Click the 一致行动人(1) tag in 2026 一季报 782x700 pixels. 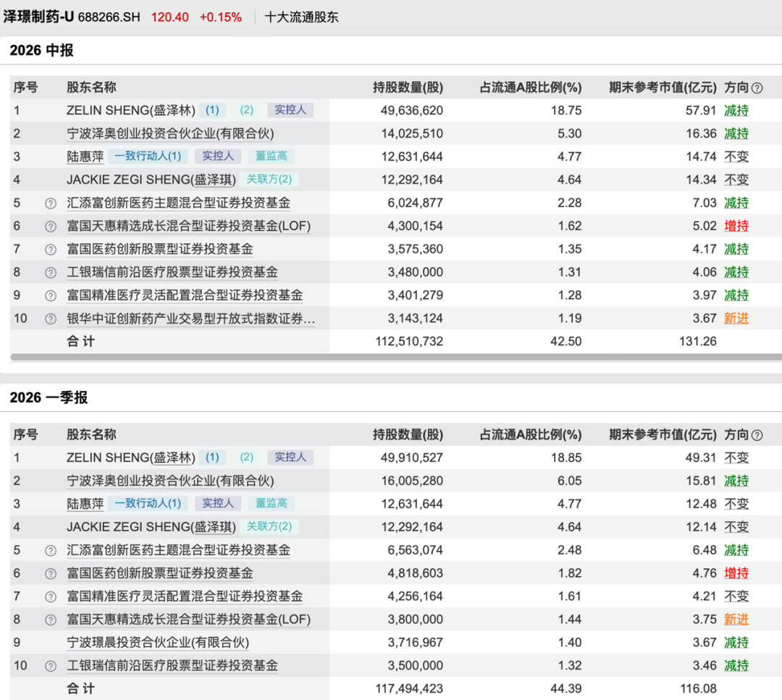pos(148,503)
